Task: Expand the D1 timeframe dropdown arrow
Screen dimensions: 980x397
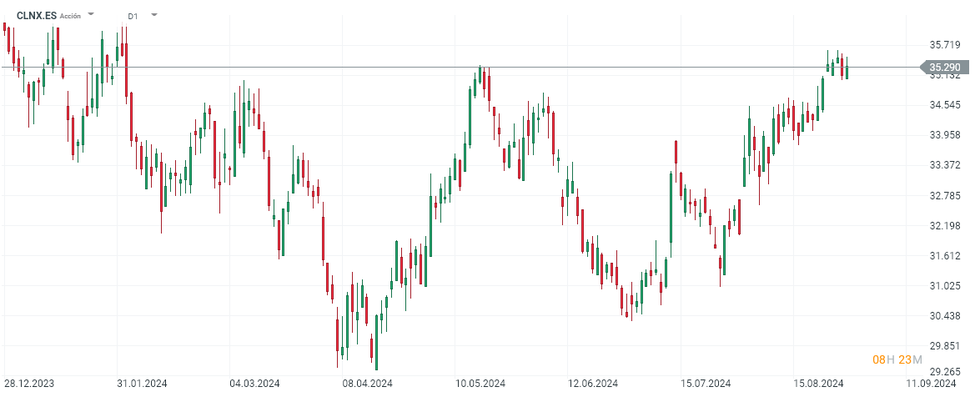Action: coord(153,15)
